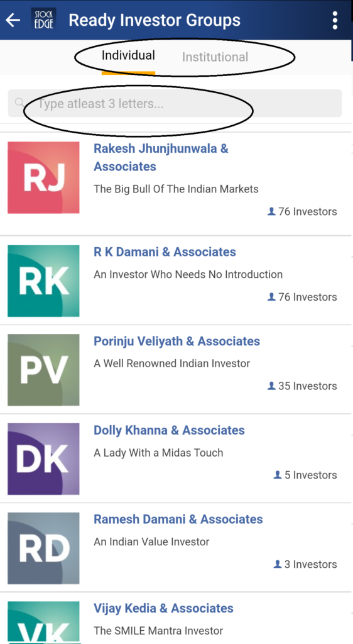Viewport: 353px width, 644px height.
Task: Open Dolly Khanna & Associates group
Action: click(x=170, y=430)
